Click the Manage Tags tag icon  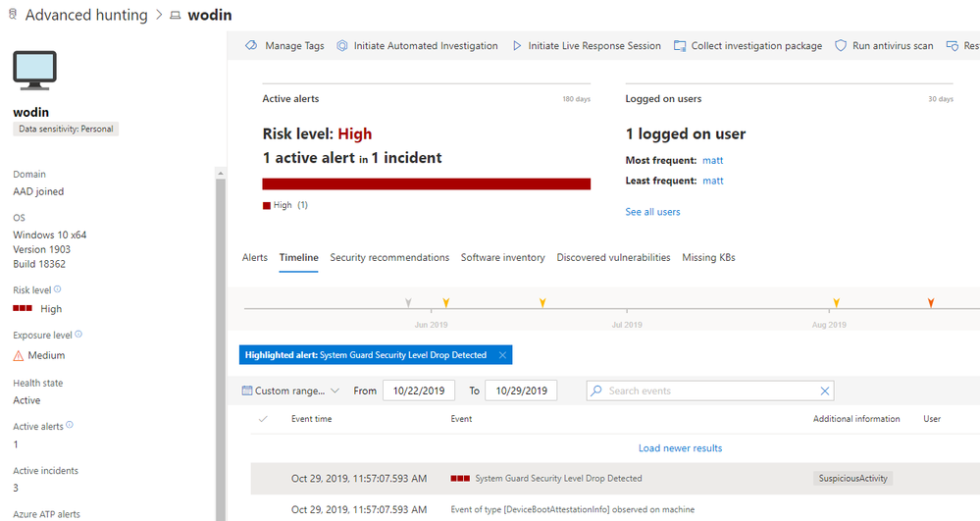coord(251,46)
